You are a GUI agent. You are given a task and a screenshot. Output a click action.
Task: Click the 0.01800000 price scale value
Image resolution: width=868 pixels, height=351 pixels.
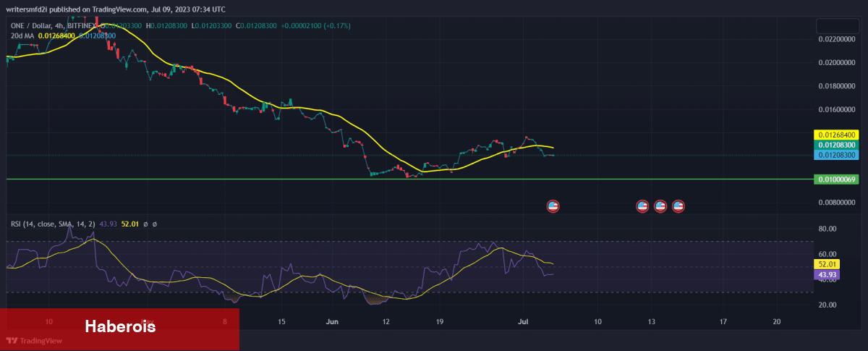coord(837,86)
